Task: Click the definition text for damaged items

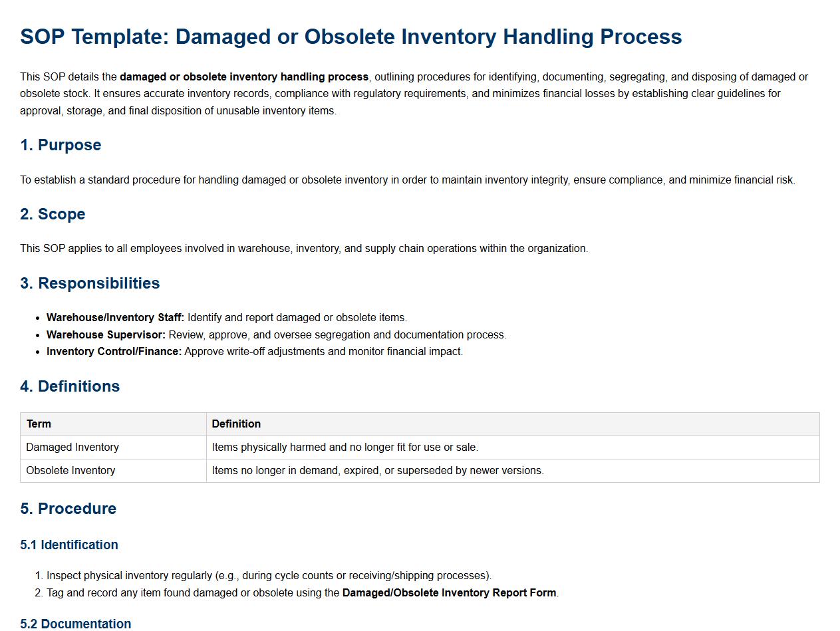Action: pos(345,447)
